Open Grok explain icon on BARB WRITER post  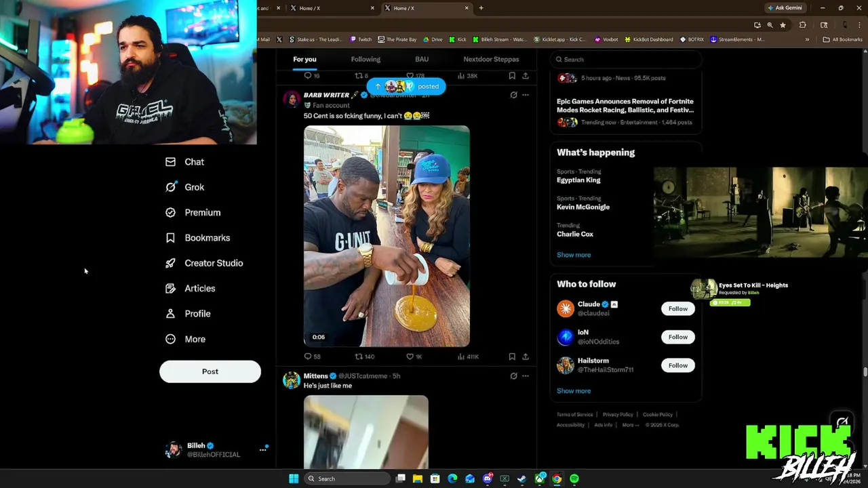[513, 95]
